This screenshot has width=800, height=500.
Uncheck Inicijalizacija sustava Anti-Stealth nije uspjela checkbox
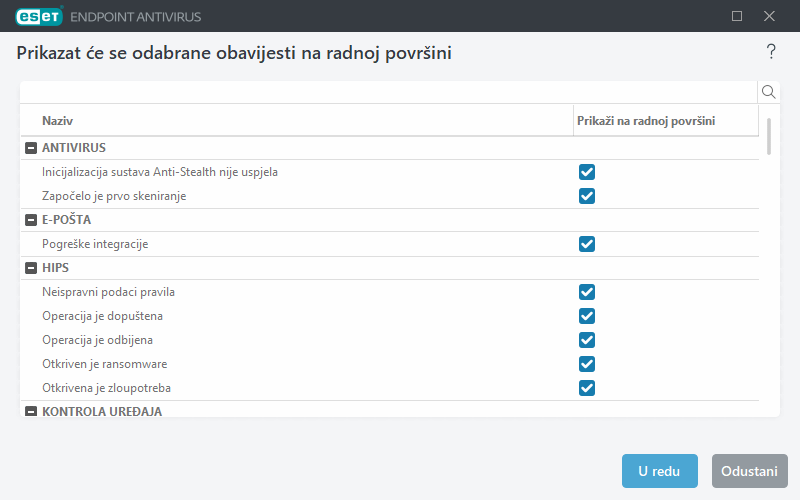pyautogui.click(x=587, y=172)
